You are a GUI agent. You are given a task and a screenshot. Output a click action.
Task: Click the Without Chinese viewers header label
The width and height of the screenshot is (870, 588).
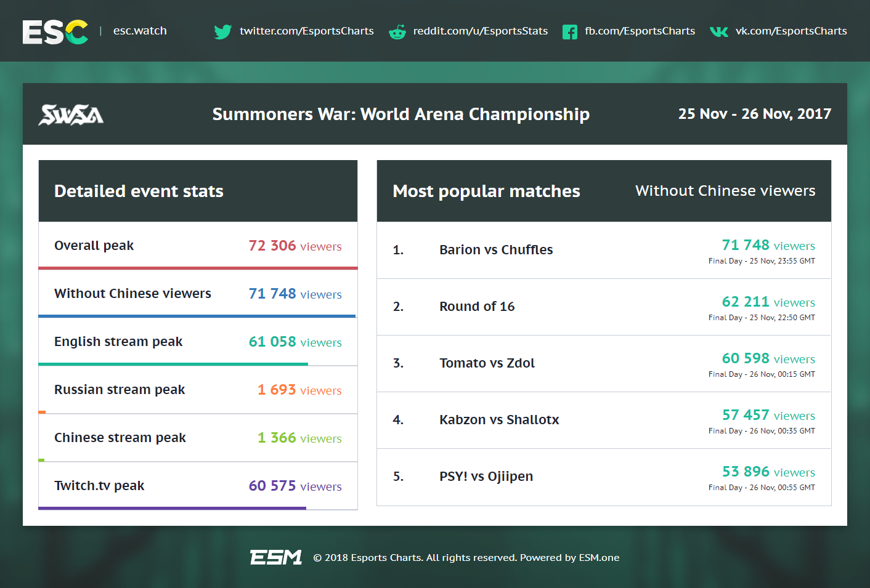[x=725, y=191]
